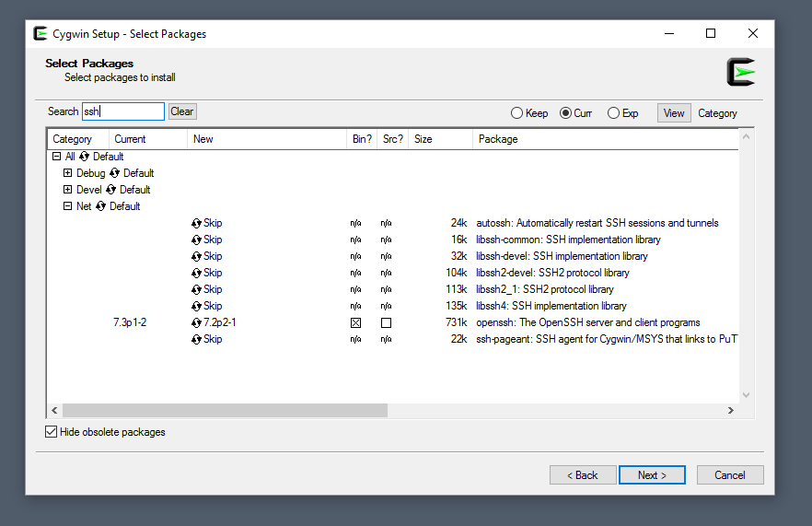The image size is (812, 526).
Task: Click the cycle icon for libssh2_1
Action: coord(196,289)
